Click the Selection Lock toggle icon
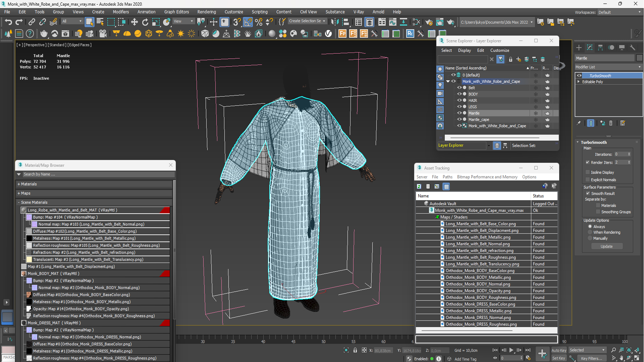Viewport: 644px width, 362px height. point(355,350)
